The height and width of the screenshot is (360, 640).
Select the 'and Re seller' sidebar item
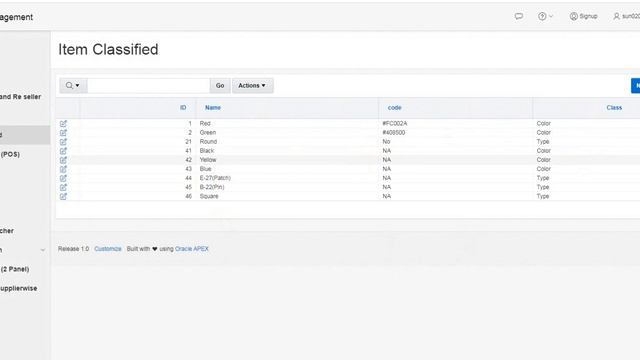pyautogui.click(x=20, y=97)
